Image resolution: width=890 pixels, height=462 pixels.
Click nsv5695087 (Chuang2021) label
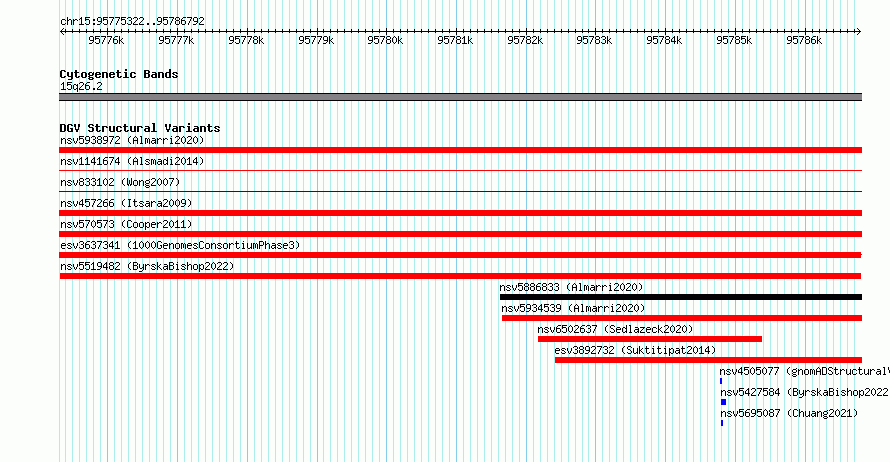pos(789,413)
